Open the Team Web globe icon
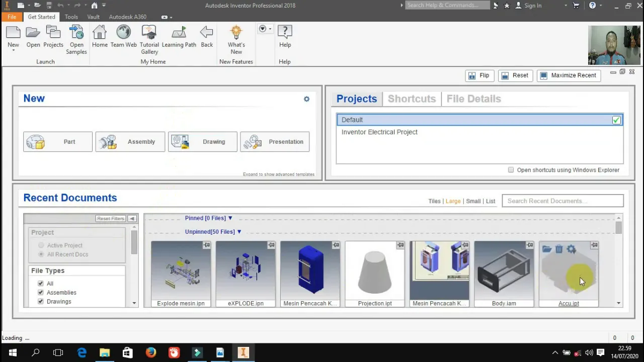 point(123,33)
